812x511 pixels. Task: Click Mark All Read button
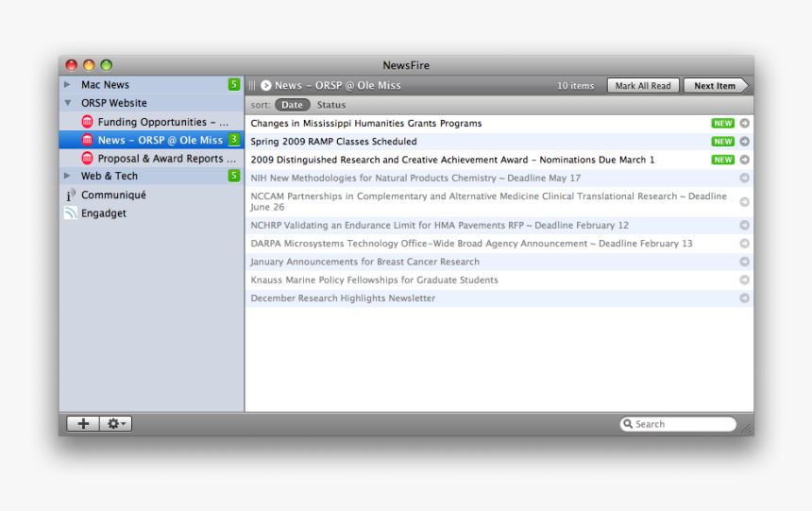pos(643,86)
